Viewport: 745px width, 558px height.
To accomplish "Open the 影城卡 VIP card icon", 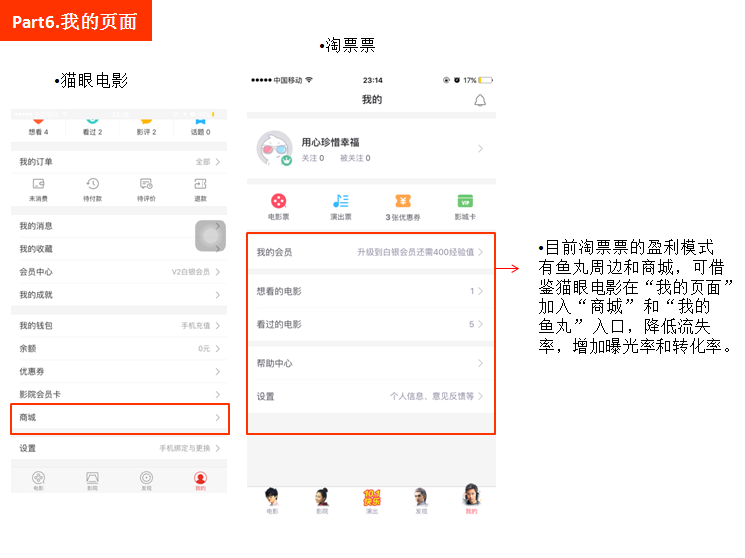I will click(x=465, y=206).
